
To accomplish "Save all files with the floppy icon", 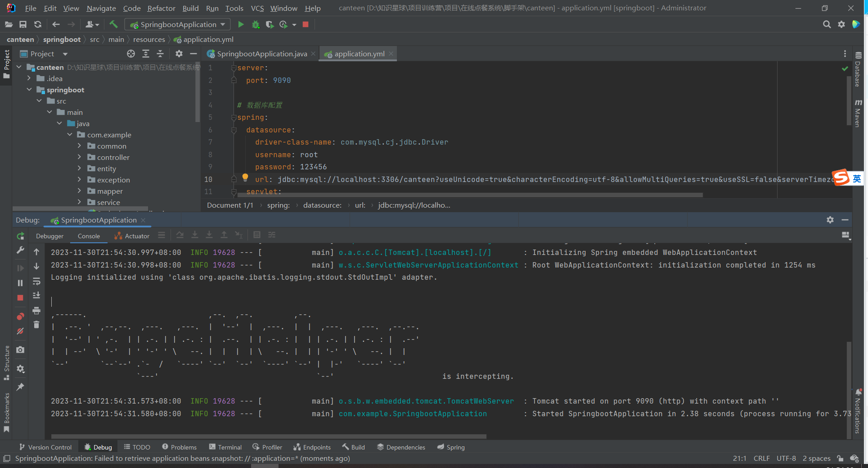I will click(x=23, y=24).
